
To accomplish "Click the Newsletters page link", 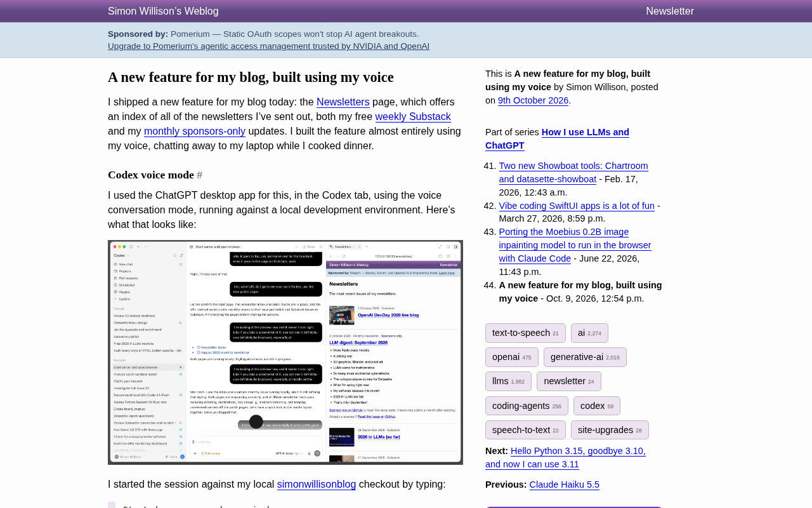I will click(x=343, y=102).
